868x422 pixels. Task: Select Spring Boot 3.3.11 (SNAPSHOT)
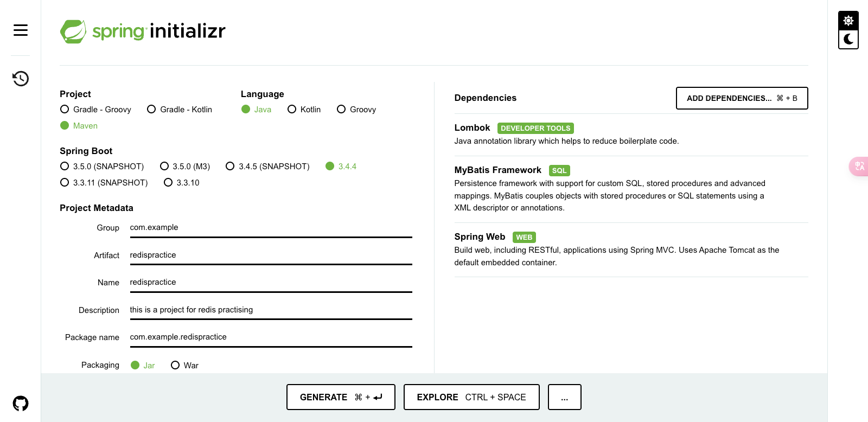[104, 183]
